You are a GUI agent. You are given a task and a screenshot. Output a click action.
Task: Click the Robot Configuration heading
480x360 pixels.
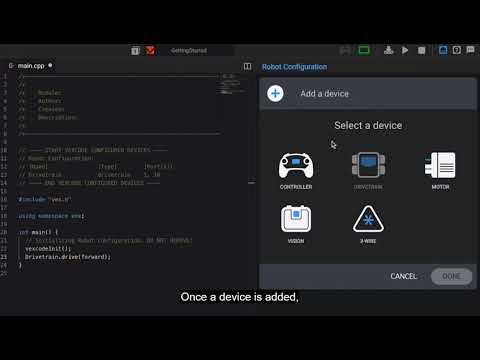click(x=294, y=67)
